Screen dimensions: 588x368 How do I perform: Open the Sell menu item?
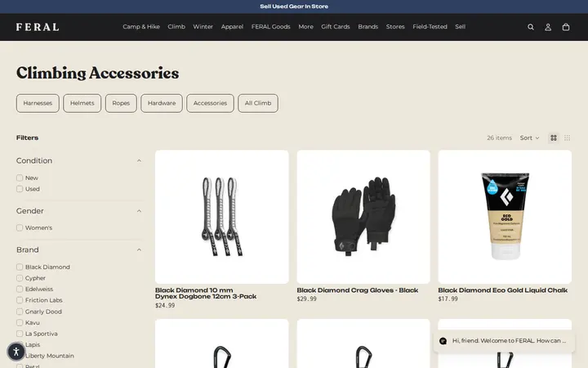tap(460, 27)
